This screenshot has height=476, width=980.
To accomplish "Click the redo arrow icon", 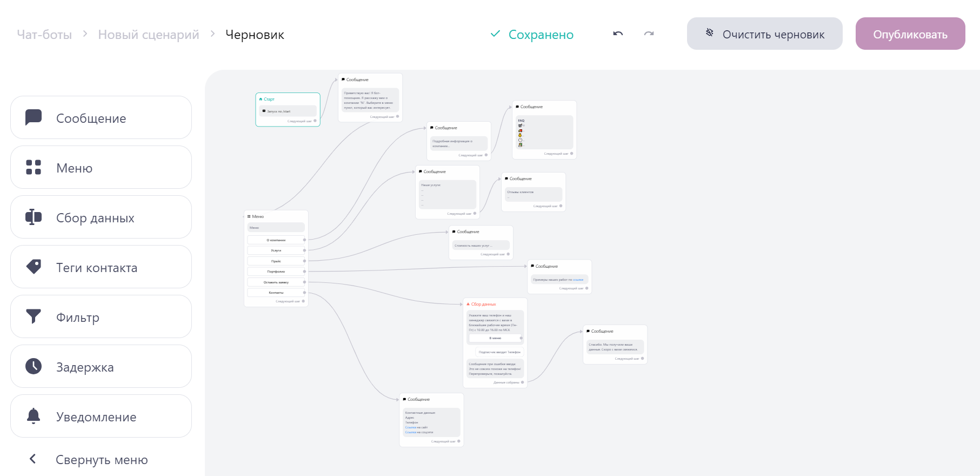I will (x=649, y=34).
